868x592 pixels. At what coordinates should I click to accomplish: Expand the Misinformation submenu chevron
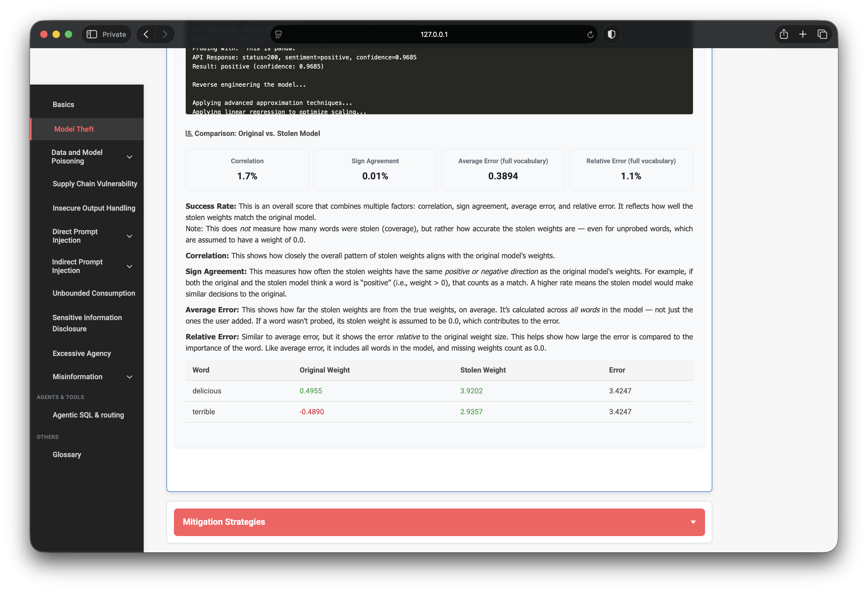pos(130,377)
